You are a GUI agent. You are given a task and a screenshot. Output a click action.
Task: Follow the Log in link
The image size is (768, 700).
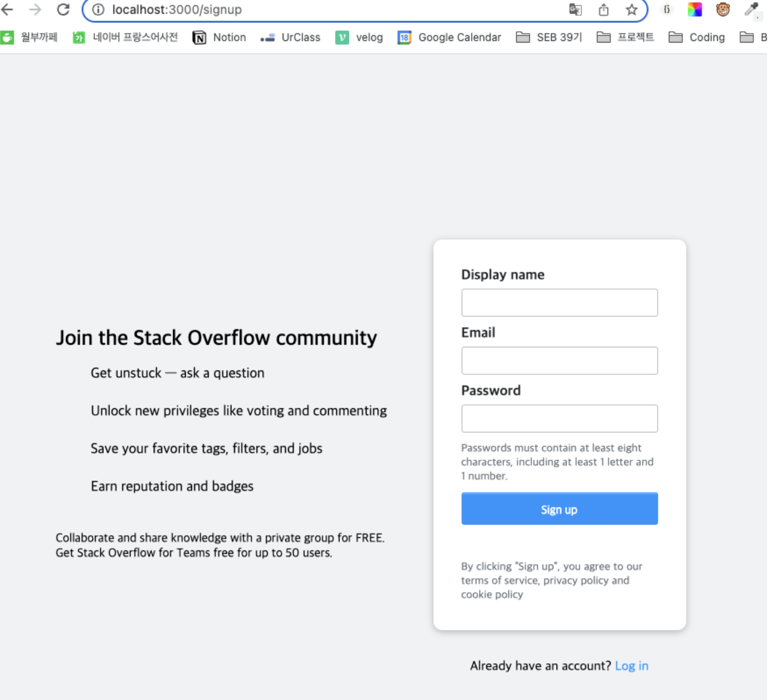point(632,665)
